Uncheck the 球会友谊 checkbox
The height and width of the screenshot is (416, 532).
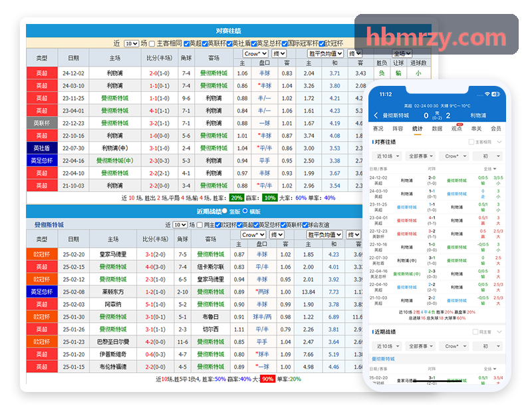coord(305,225)
